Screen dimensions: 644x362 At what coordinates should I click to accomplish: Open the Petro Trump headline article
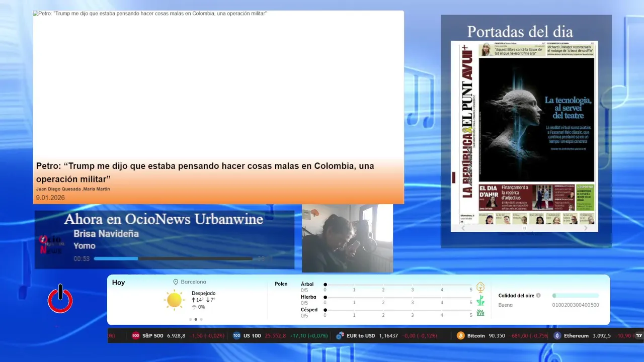pos(205,172)
